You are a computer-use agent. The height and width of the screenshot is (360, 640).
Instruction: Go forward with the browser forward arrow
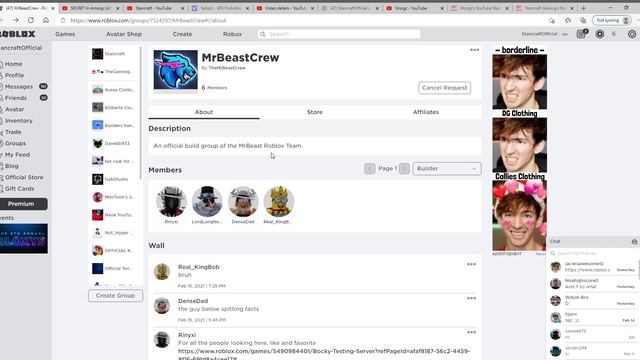click(16, 20)
